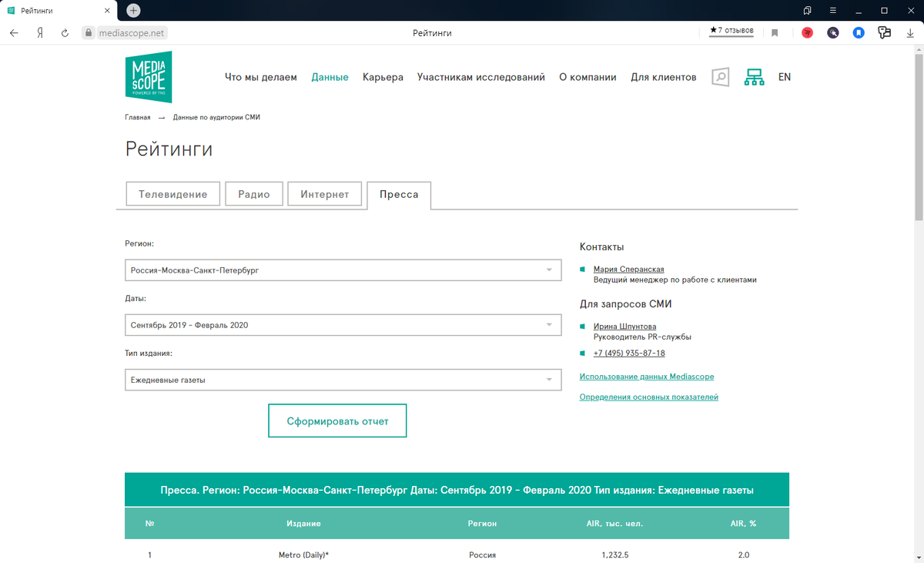Click the Mediascope logo
The image size is (924, 563).
coord(149,76)
